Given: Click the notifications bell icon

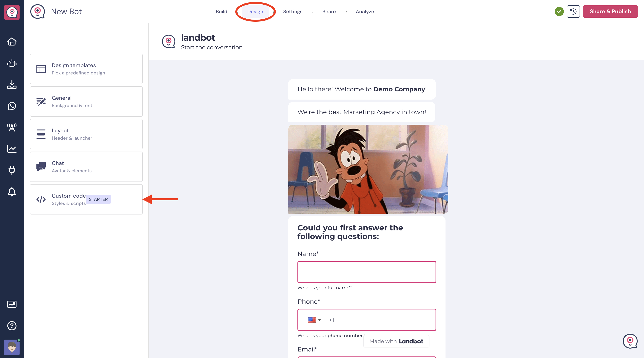Looking at the screenshot, I should point(12,192).
